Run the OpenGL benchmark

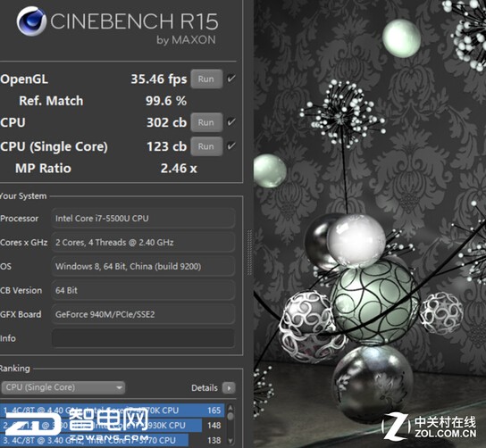click(206, 79)
